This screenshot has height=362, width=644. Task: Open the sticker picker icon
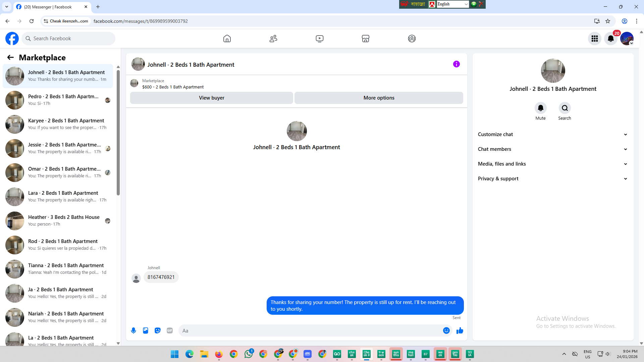(x=158, y=330)
